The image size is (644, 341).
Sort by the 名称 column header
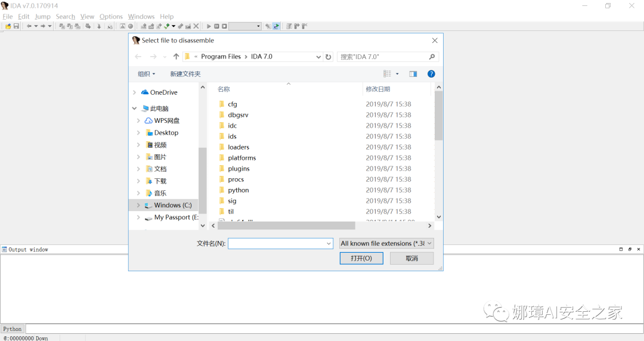pyautogui.click(x=224, y=89)
